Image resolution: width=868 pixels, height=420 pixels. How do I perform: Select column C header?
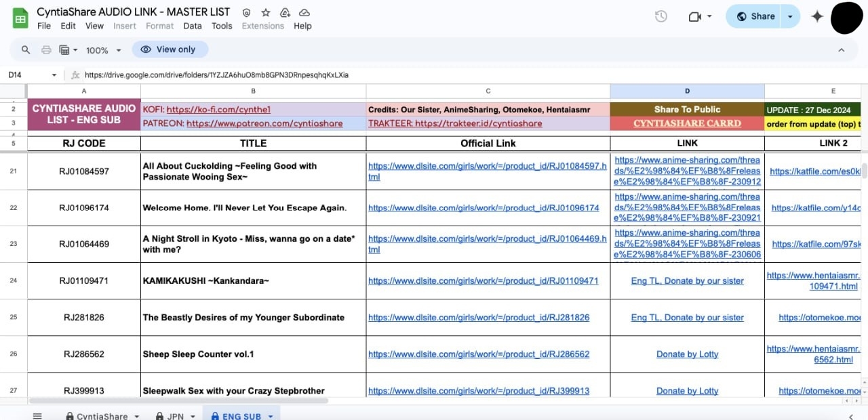(x=488, y=91)
